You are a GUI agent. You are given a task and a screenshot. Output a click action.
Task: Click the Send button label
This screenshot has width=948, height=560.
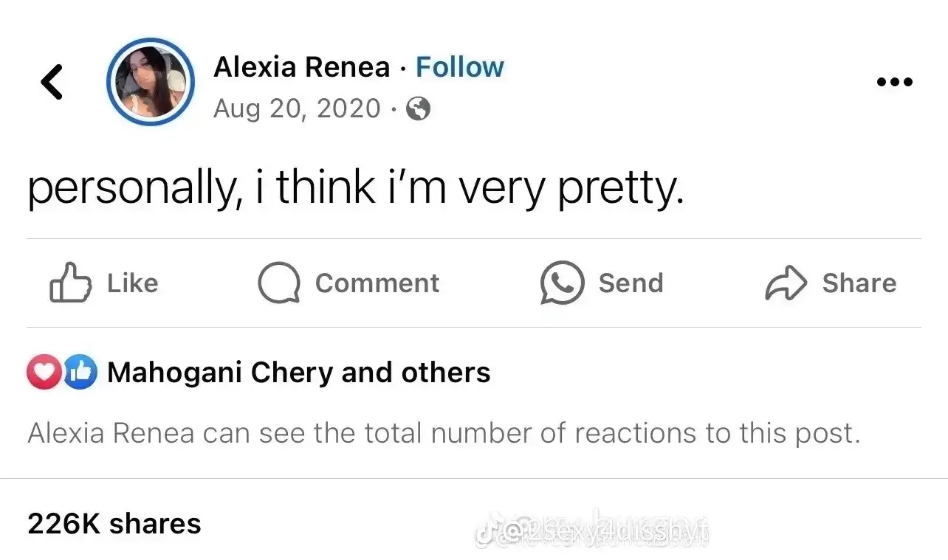click(631, 283)
